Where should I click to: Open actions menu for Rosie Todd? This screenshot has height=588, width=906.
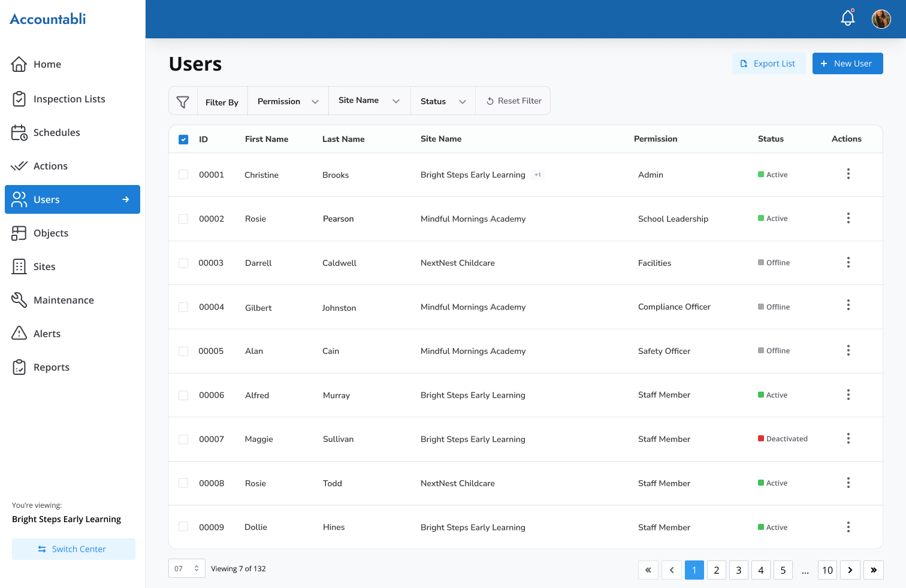click(x=848, y=483)
